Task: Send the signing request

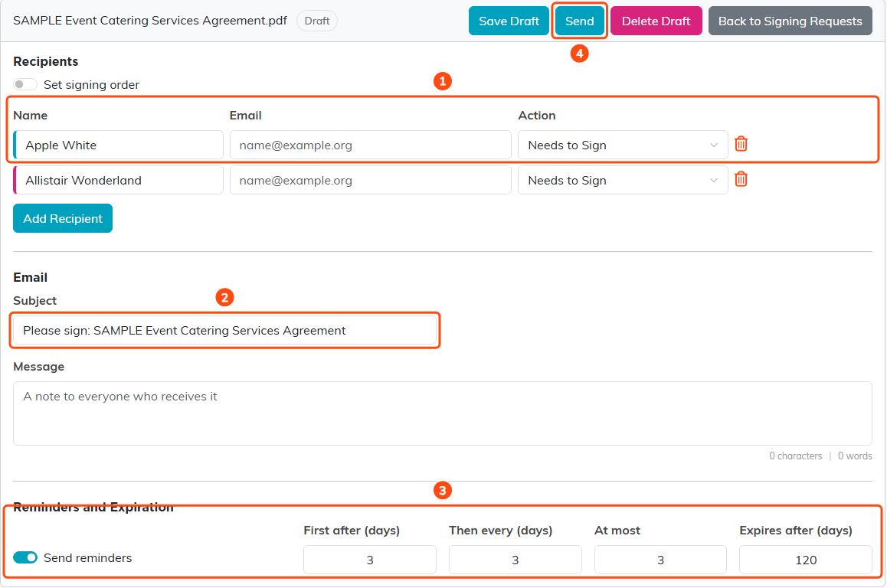Action: click(x=579, y=21)
